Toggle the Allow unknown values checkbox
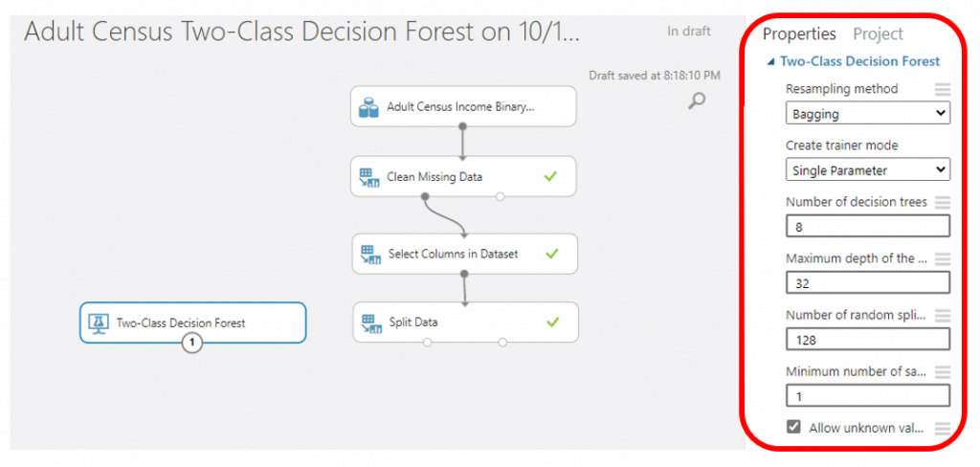The width and height of the screenshot is (980, 467). click(793, 427)
